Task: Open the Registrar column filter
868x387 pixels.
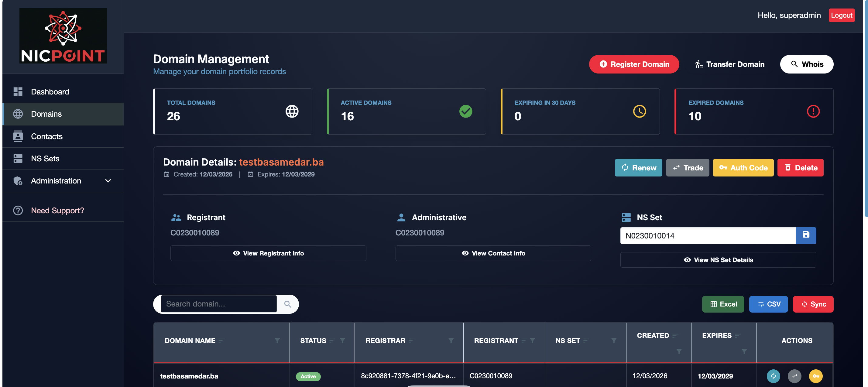Action: coord(451,340)
